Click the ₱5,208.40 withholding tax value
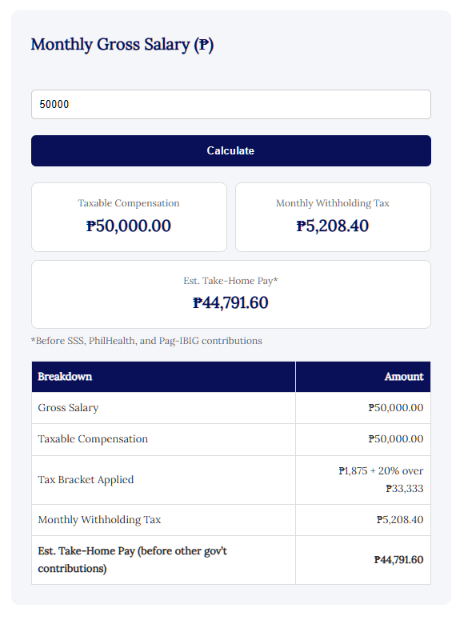 pyautogui.click(x=333, y=226)
